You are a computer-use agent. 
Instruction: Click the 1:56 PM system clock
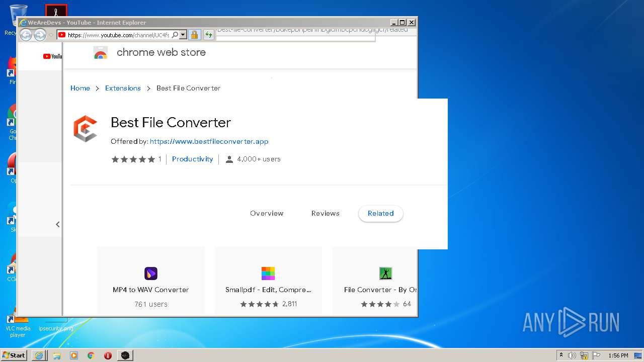tap(618, 355)
